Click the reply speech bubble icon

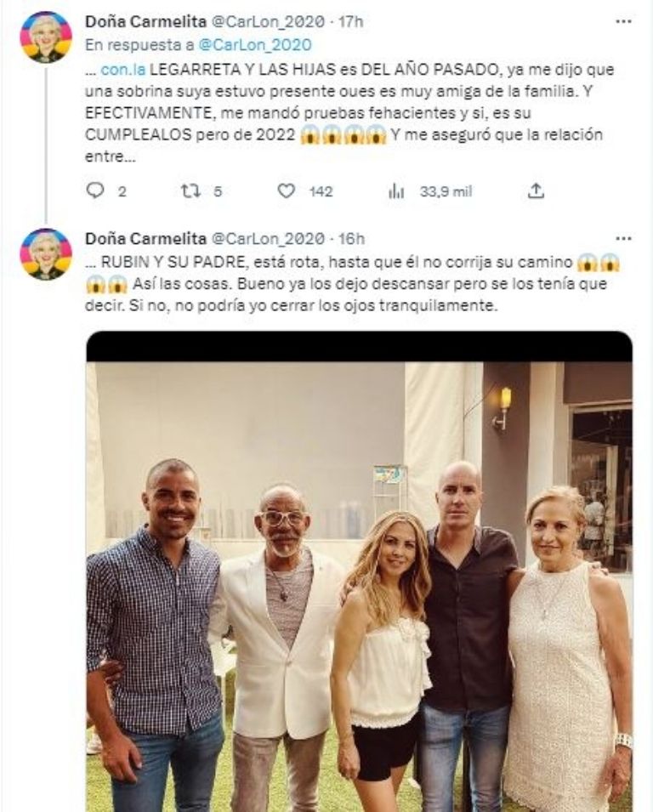pyautogui.click(x=95, y=191)
